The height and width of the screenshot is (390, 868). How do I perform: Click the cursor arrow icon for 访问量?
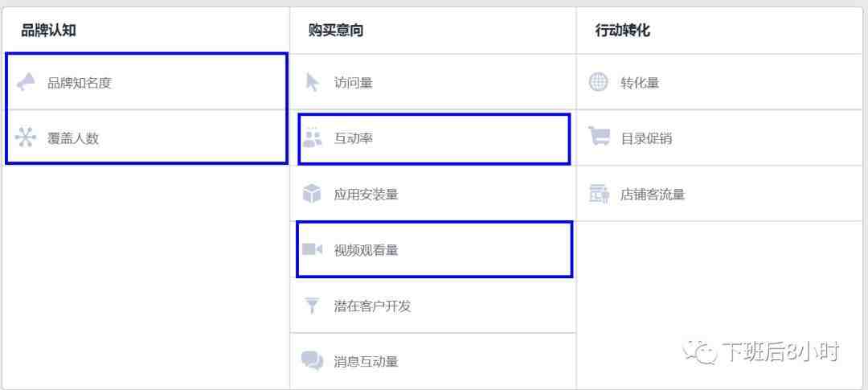point(312,83)
